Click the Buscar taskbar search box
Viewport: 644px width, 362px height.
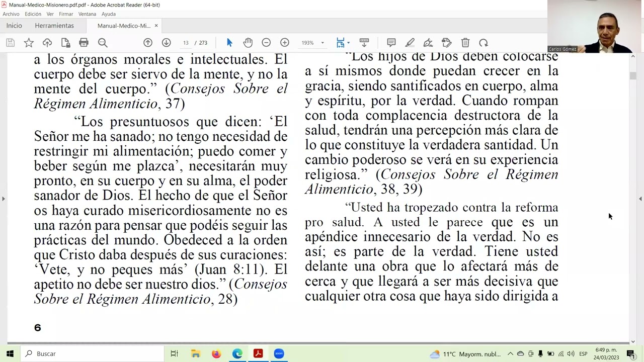click(93, 354)
